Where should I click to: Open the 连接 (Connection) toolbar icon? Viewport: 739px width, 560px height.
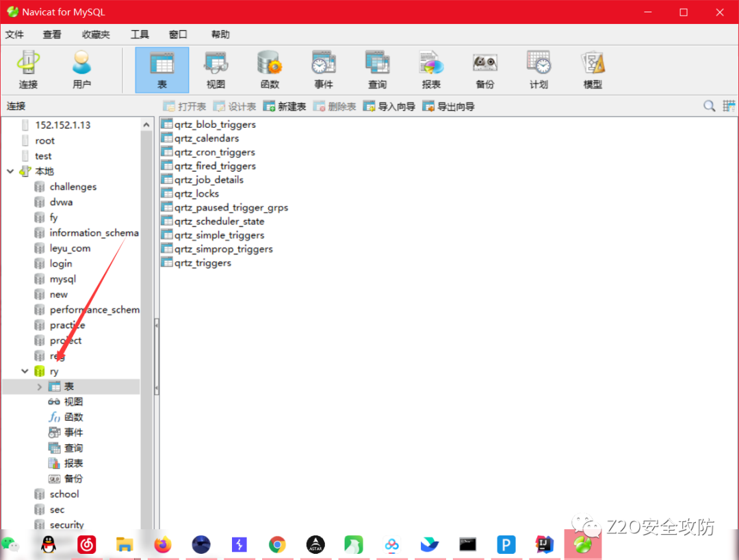click(x=28, y=70)
